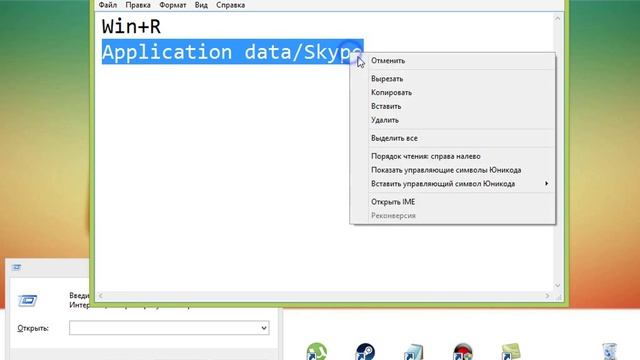Viewport: 640px width, 360px height.
Task: Expand the Открыть combo box dropdown arrow
Action: point(264,328)
